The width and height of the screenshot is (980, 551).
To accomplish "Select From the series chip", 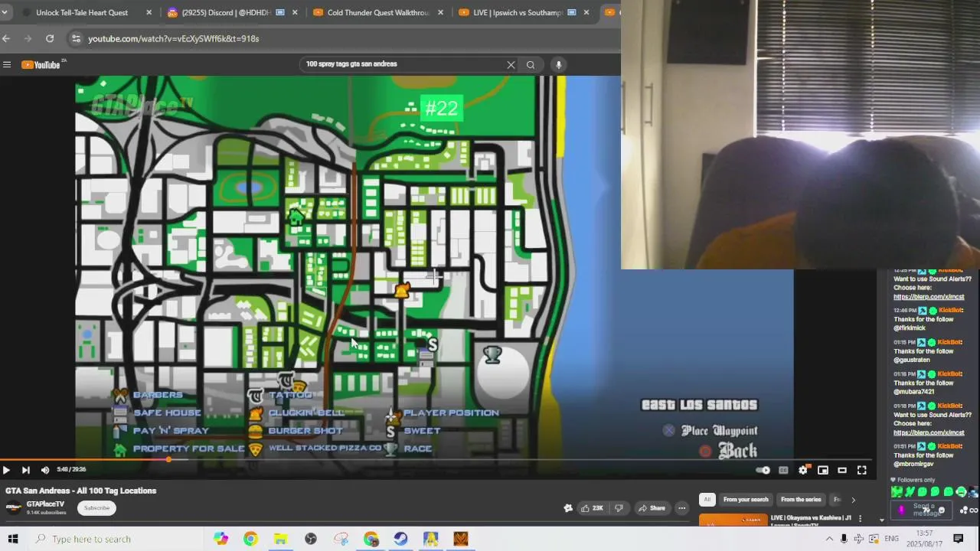I will pos(801,500).
